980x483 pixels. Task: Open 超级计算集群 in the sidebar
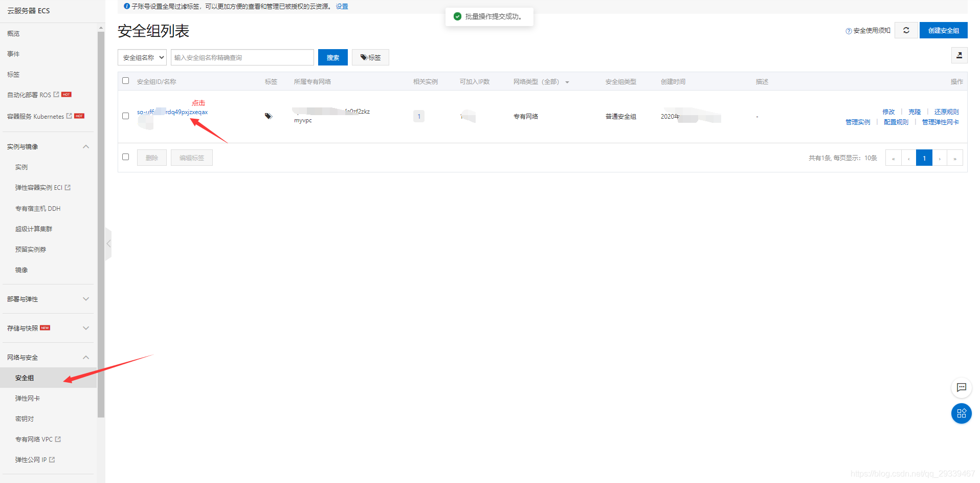tap(34, 229)
